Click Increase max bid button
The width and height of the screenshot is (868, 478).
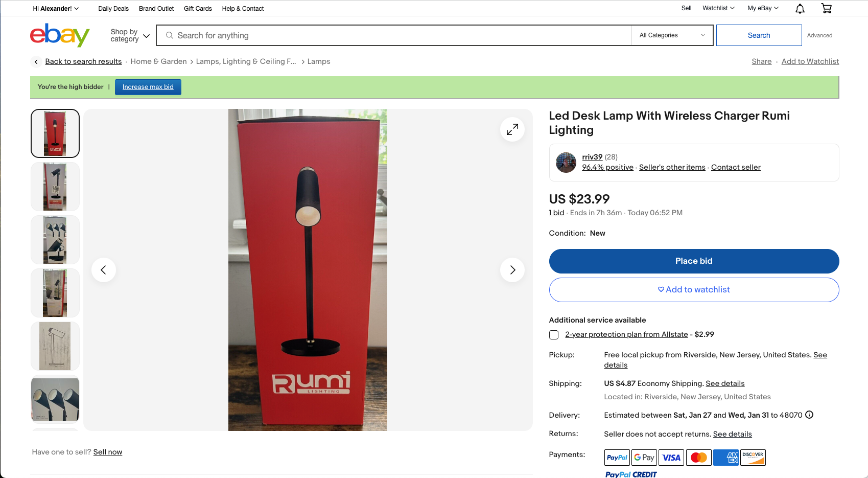(x=148, y=87)
